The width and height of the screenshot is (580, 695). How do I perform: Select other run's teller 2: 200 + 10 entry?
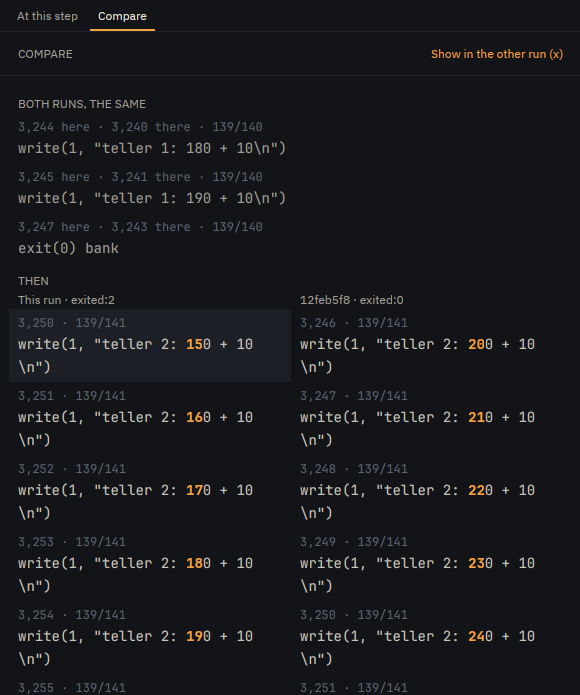click(432, 346)
